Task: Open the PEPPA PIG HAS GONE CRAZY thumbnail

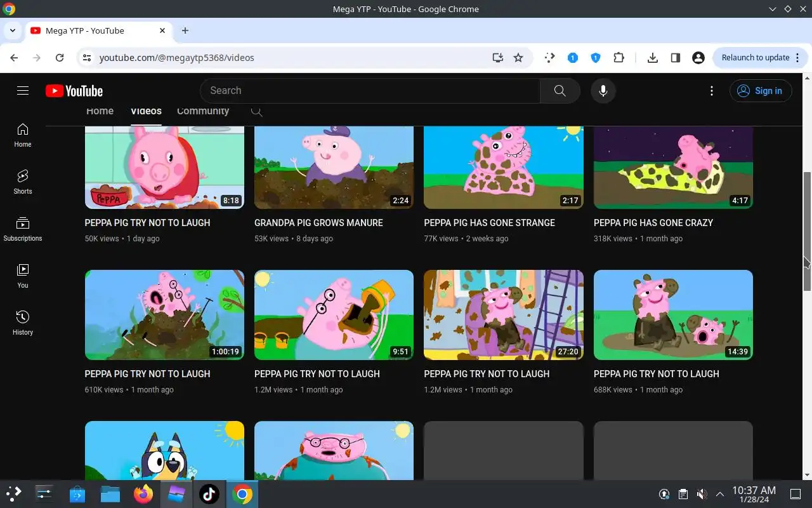Action: pos(673,168)
